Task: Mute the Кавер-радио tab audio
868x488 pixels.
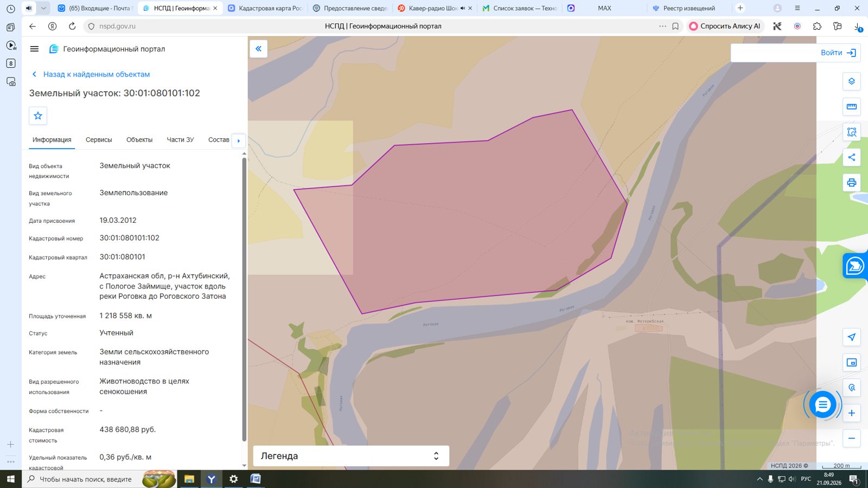Action: 463,8
